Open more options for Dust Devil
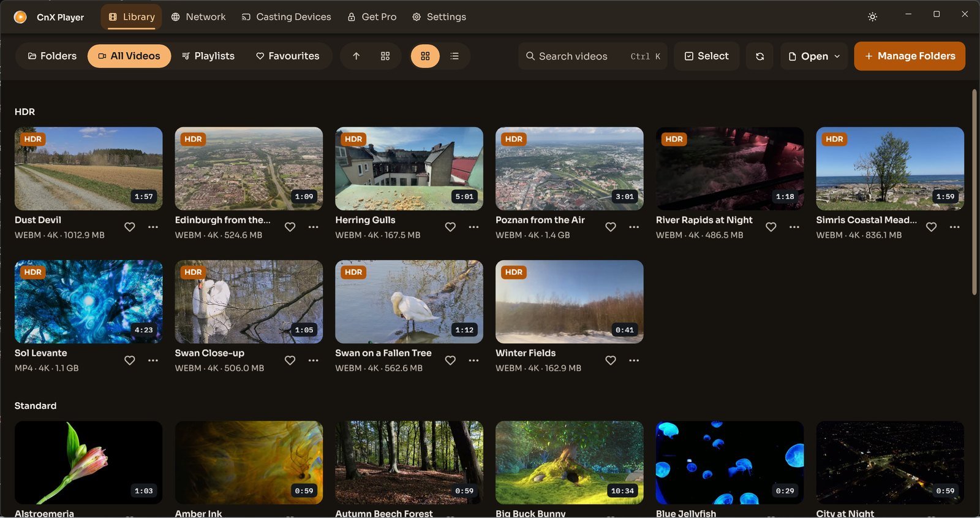Image resolution: width=980 pixels, height=518 pixels. click(153, 227)
